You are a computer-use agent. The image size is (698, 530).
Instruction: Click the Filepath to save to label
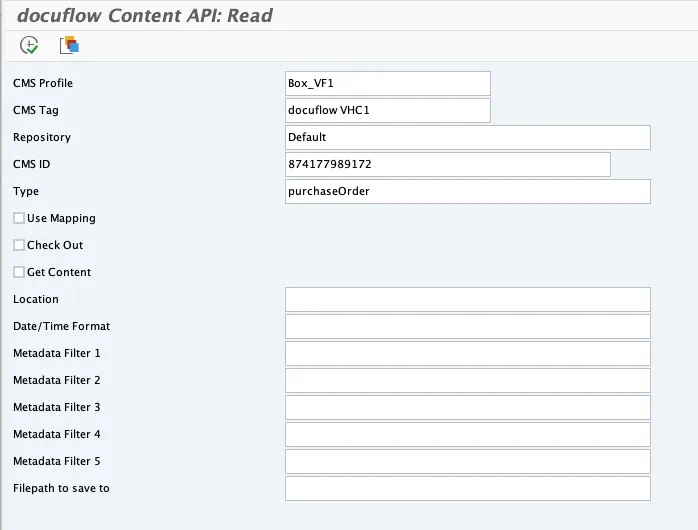tap(61, 488)
